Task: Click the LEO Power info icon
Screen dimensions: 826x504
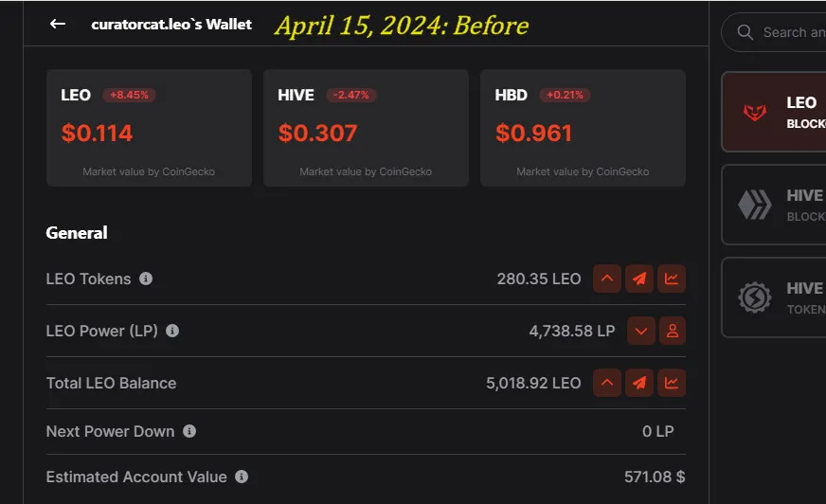Action: 172,331
